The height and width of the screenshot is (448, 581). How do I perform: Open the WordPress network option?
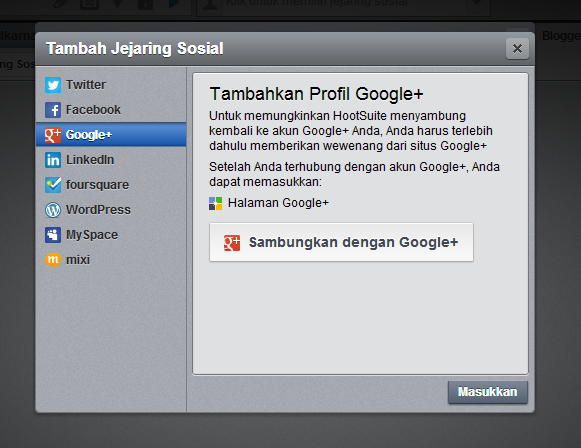coord(111,210)
